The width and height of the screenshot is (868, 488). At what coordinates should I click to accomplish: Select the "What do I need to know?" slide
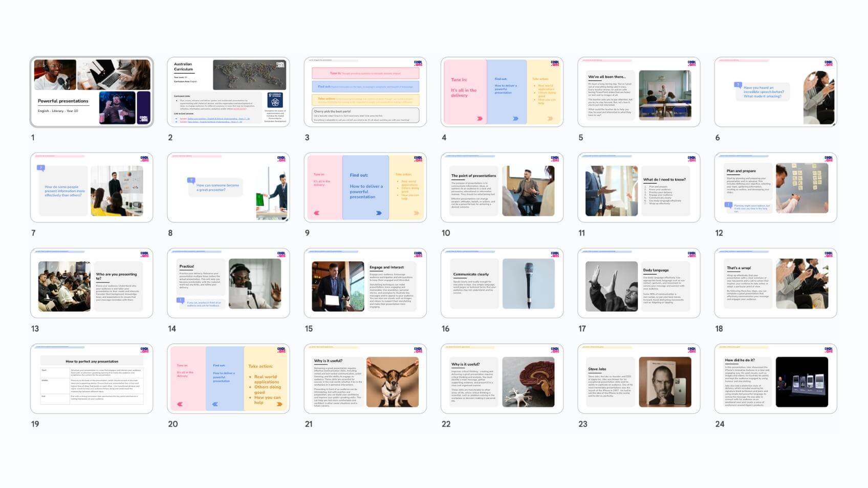click(638, 187)
